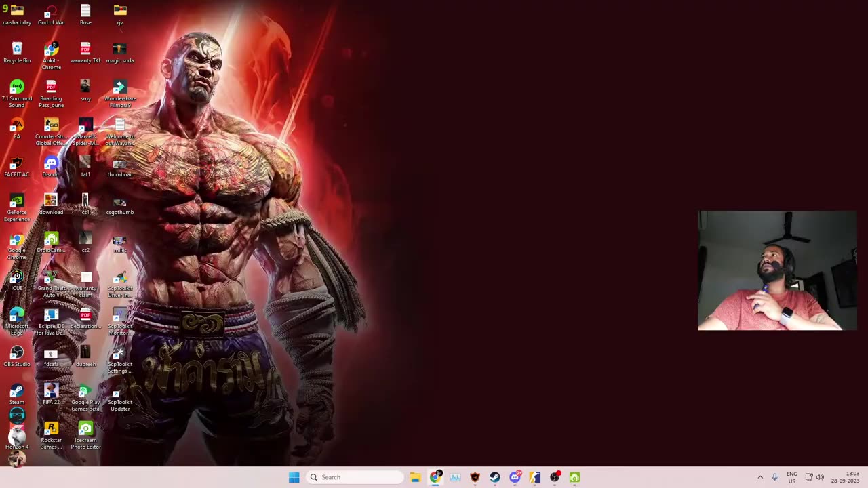The height and width of the screenshot is (488, 868).
Task: Open Microsoft Edge shortcut
Action: 17,322
